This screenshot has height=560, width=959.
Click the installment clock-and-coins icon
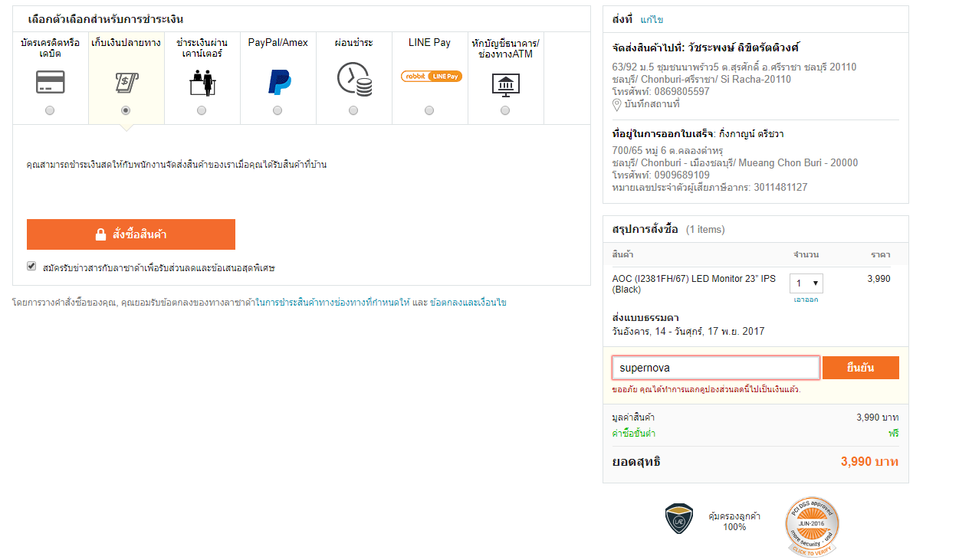point(353,79)
